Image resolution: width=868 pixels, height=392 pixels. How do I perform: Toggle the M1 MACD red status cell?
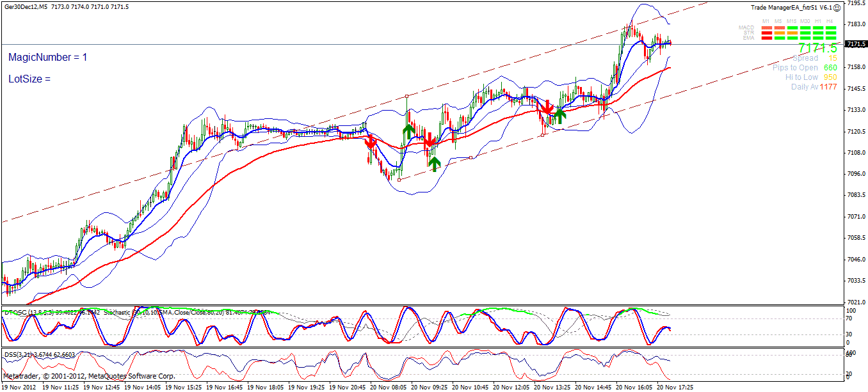coord(767,27)
